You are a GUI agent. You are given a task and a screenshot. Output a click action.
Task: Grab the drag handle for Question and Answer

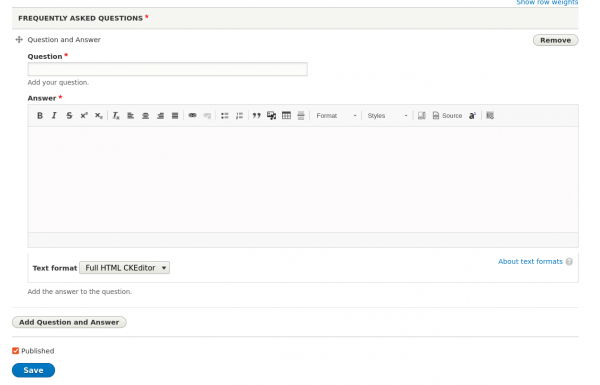19,39
